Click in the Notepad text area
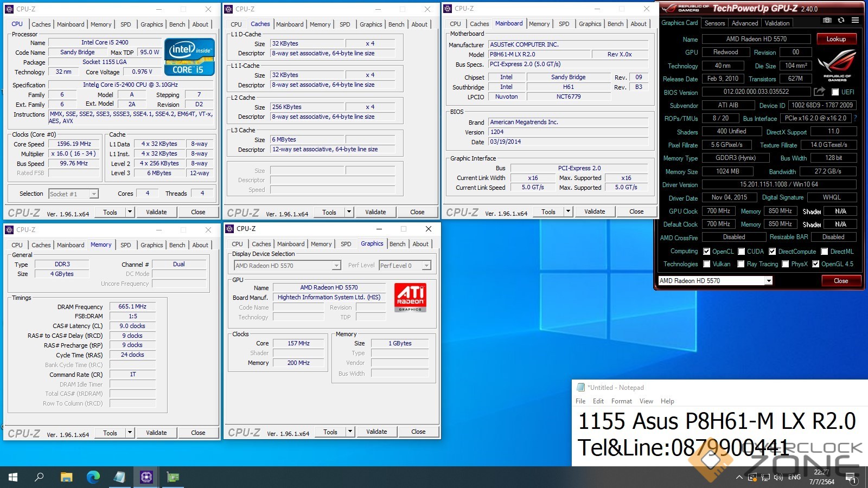The image size is (868, 488). coord(716,434)
